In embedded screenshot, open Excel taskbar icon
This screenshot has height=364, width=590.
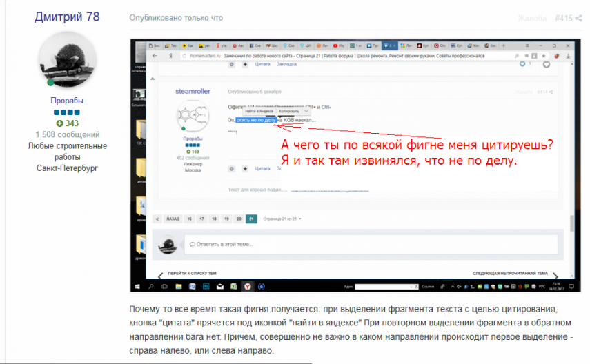click(x=234, y=287)
